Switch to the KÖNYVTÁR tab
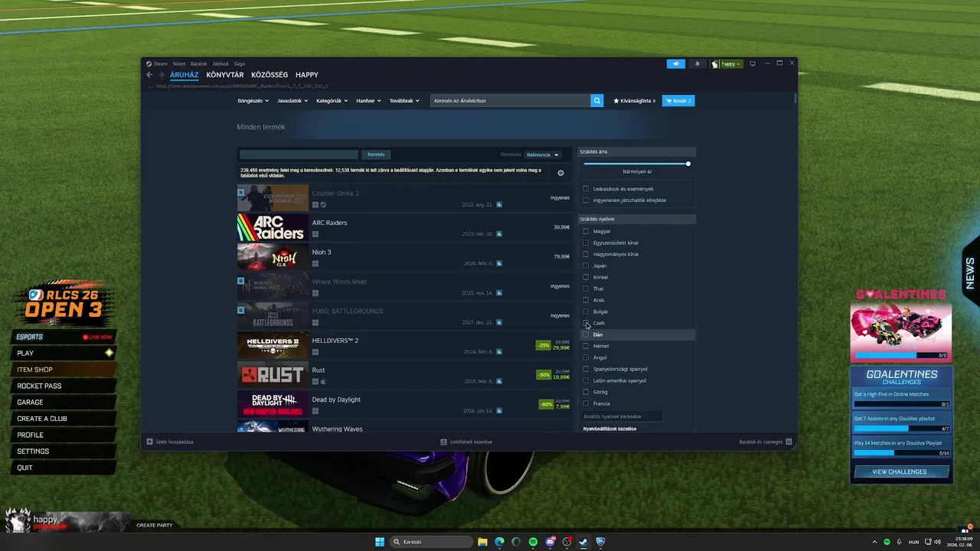 click(225, 75)
